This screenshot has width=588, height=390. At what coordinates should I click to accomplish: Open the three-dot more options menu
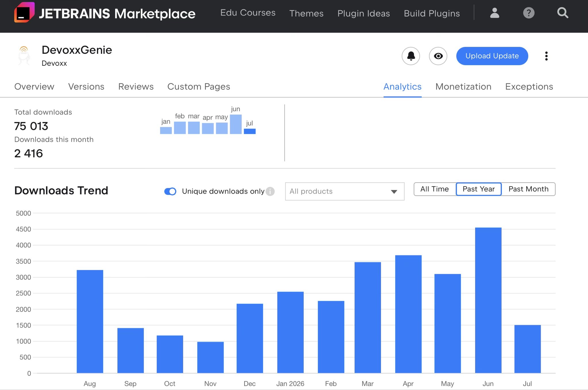pos(546,56)
